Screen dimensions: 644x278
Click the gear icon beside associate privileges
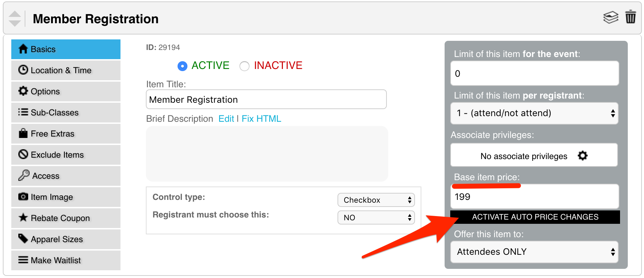pyautogui.click(x=583, y=156)
